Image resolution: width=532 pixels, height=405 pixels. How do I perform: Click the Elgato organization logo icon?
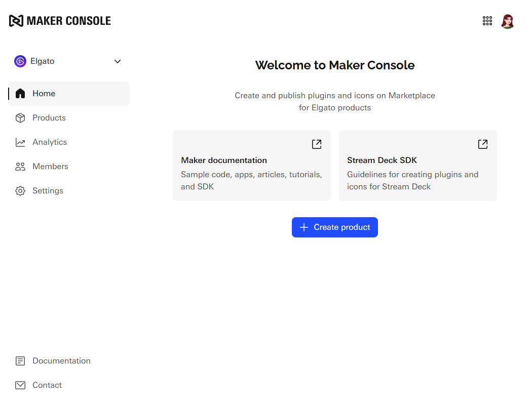click(x=20, y=61)
